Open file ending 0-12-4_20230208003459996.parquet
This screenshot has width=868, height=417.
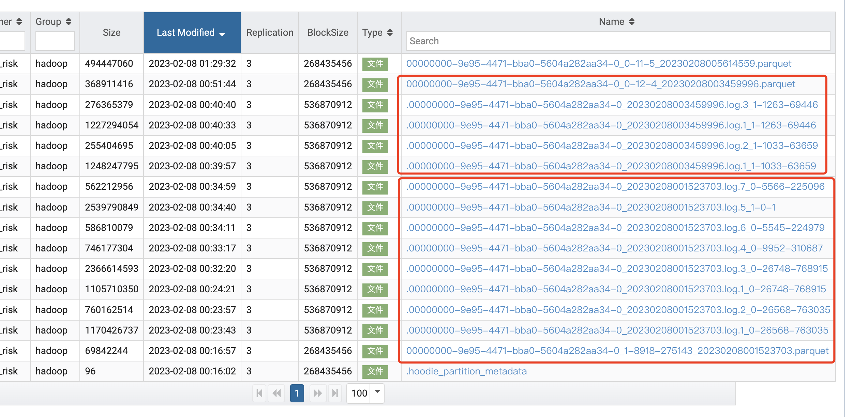(600, 84)
